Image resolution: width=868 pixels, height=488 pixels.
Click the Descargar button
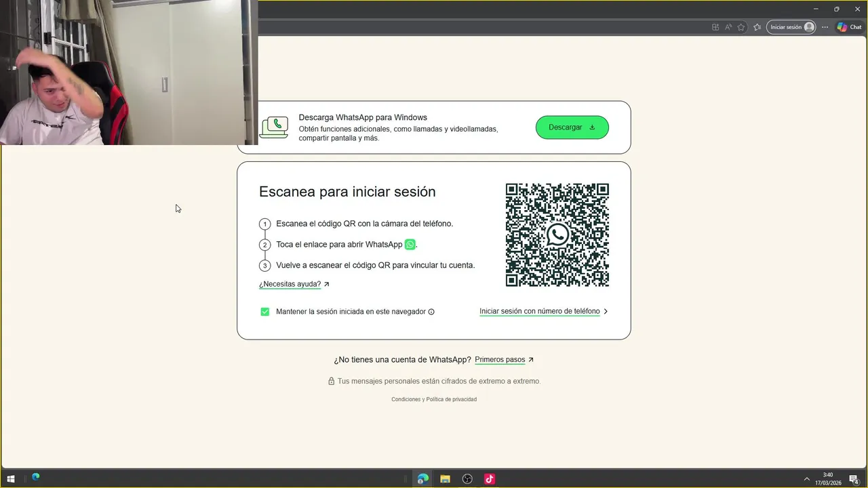coord(572,127)
